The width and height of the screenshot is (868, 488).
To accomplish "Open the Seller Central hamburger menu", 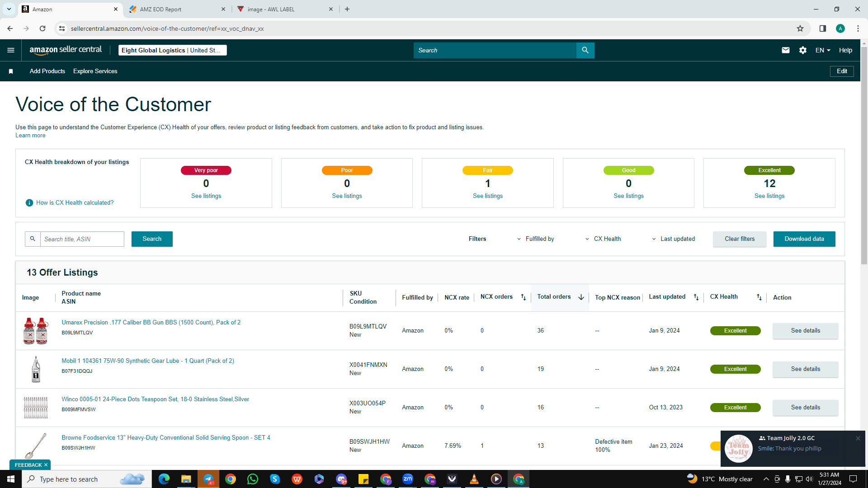I will tap(11, 50).
